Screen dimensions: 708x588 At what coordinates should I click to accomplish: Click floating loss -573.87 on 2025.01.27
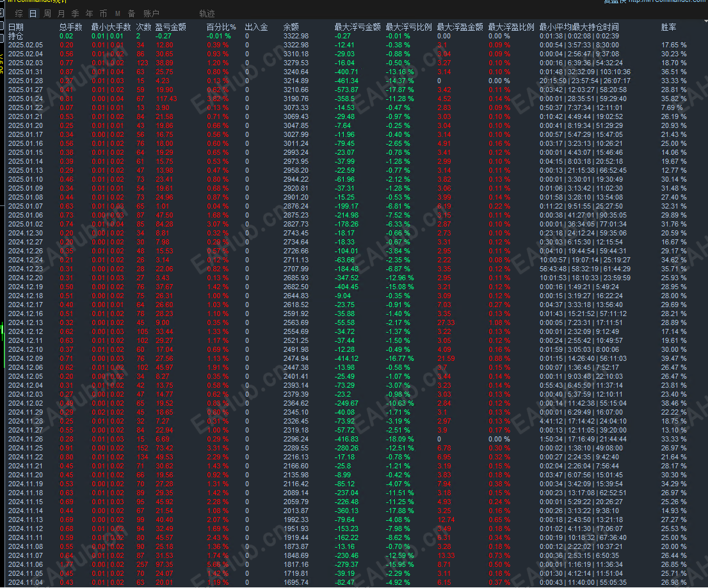coord(347,90)
